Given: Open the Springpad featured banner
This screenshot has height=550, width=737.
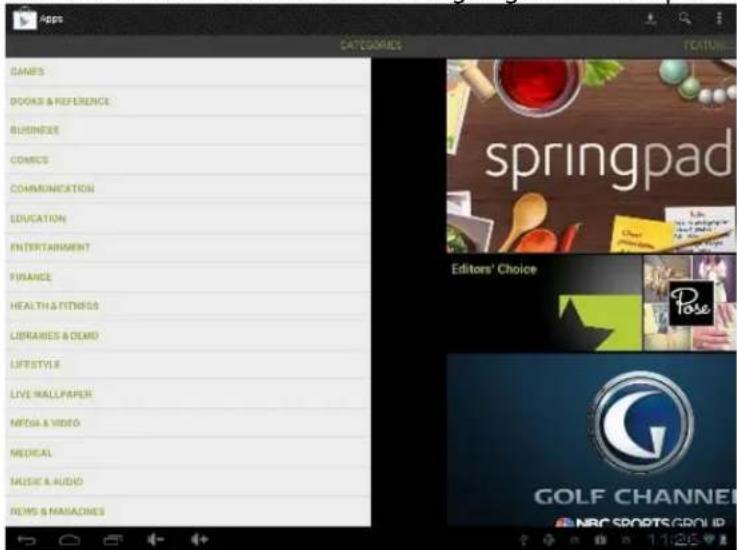Looking at the screenshot, I should (591, 156).
